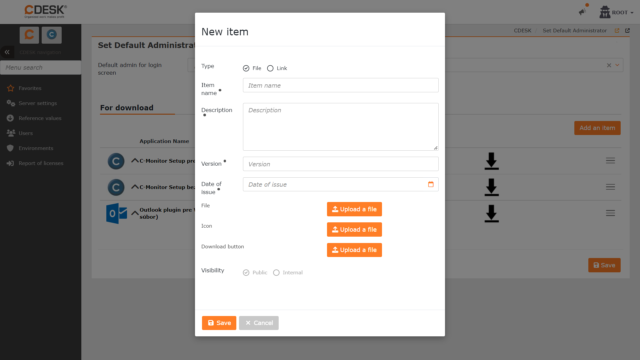This screenshot has height=360, width=640.
Task: Click the first C-Monitor application icon
Action: coord(116,161)
